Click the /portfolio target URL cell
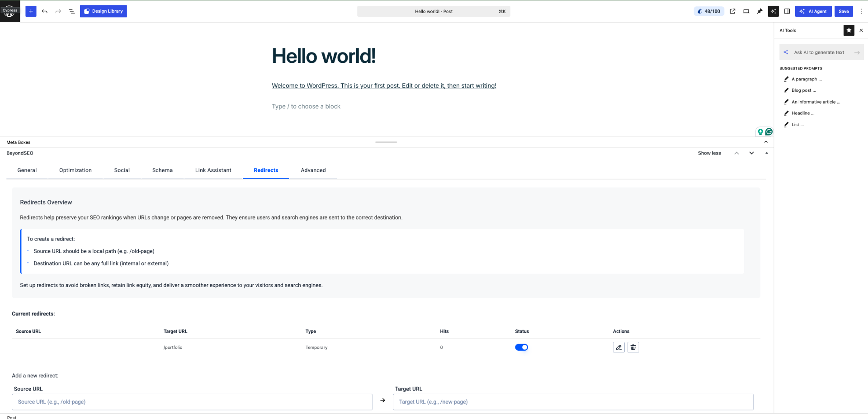This screenshot has height=419, width=868. (173, 348)
